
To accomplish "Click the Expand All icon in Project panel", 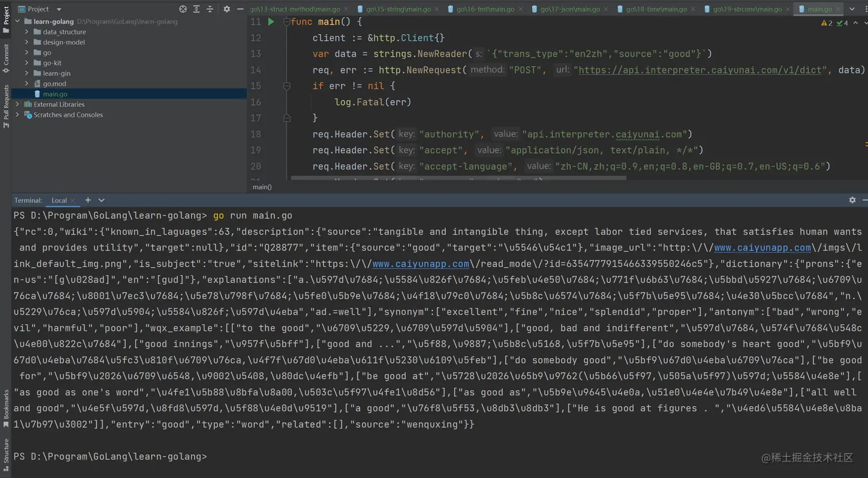I will coord(196,9).
